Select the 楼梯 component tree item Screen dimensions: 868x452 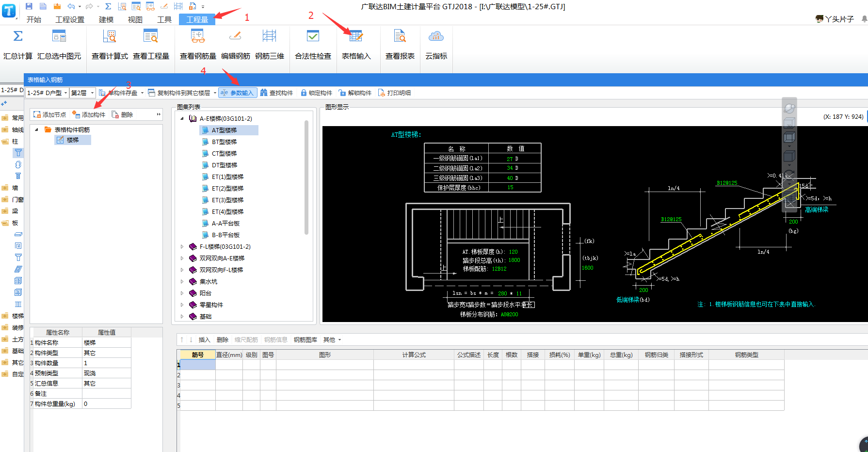(73, 140)
